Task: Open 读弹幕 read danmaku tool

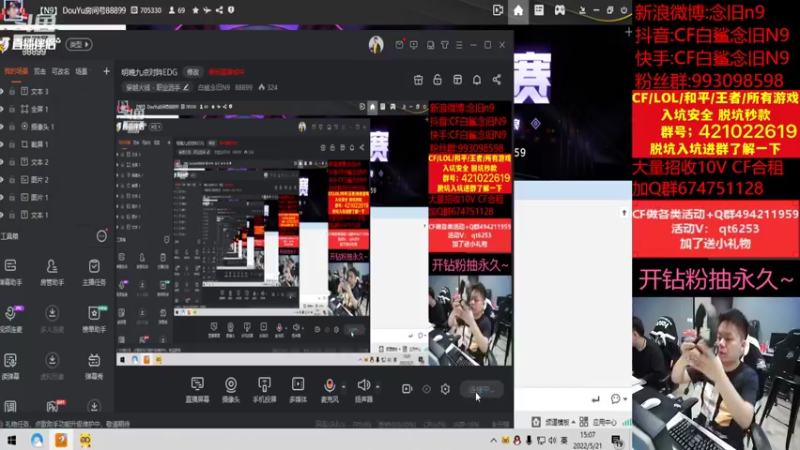Action: [10, 365]
